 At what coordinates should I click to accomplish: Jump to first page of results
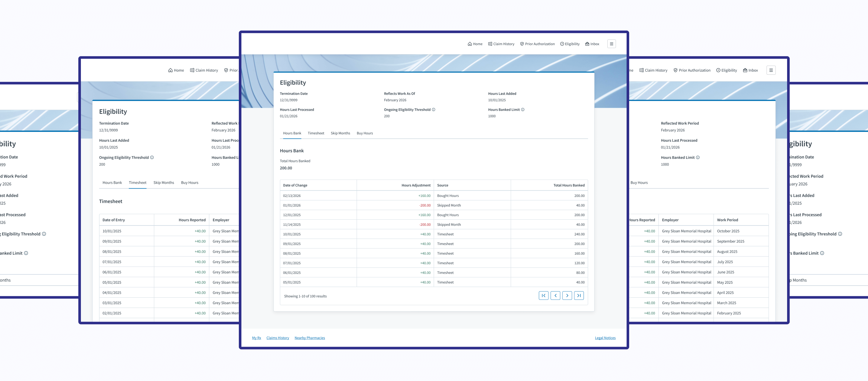click(543, 295)
